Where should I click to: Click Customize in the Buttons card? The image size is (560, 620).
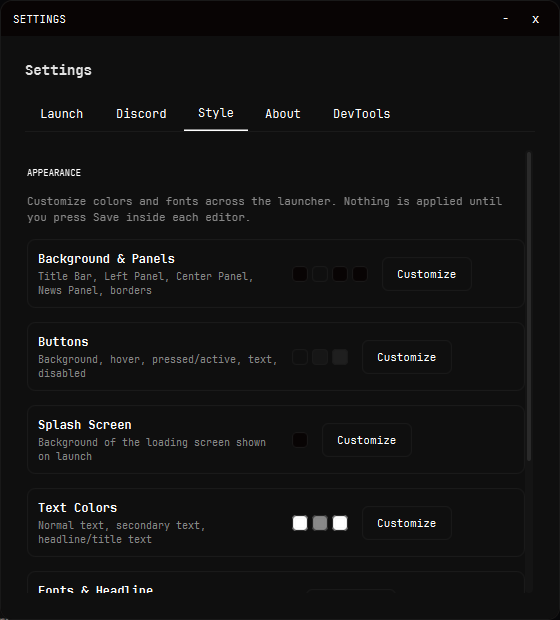(x=407, y=357)
